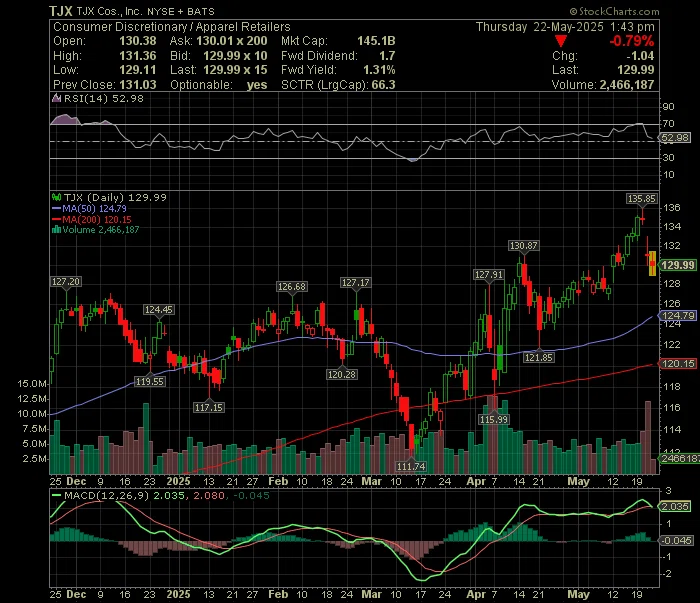This screenshot has width=700, height=603.
Task: Click the Volume 2,466,187 header value
Action: pyautogui.click(x=627, y=85)
